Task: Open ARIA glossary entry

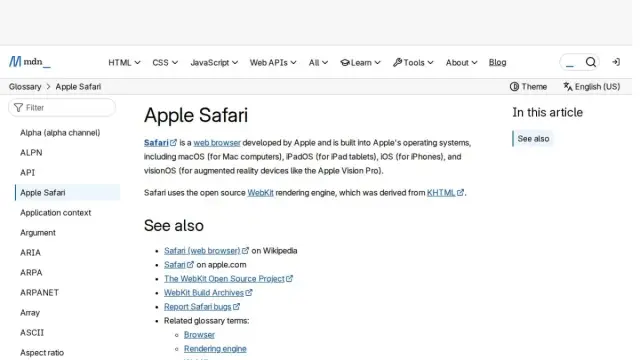Action: (x=30, y=253)
